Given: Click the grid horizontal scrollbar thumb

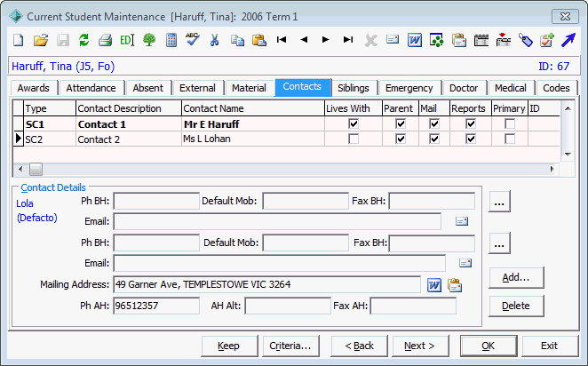Looking at the screenshot, I should (x=36, y=170).
